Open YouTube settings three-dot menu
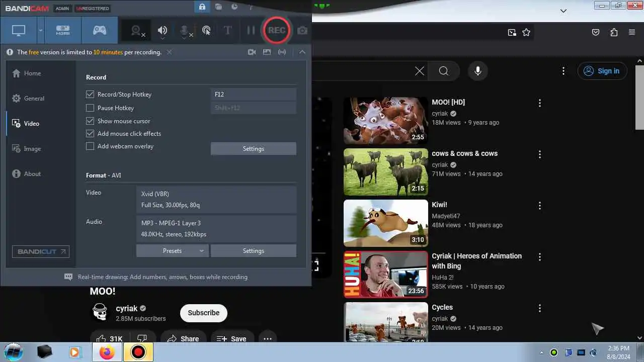 click(563, 71)
